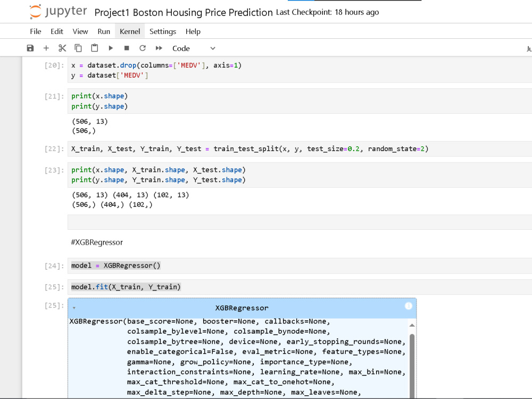Click into cell 20 dataset.drop code
The height and width of the screenshot is (399, 532).
click(x=300, y=70)
